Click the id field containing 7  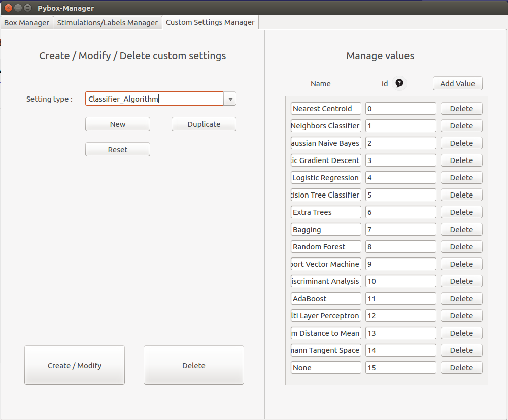tap(400, 230)
